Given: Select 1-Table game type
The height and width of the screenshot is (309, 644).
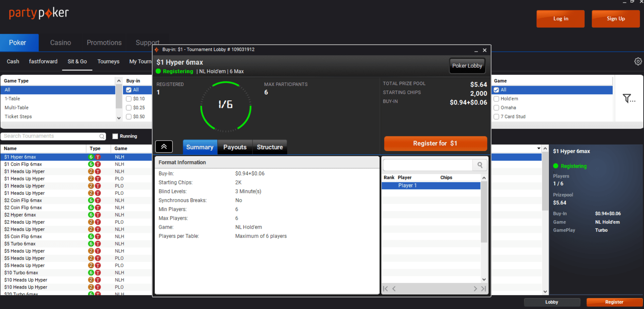Looking at the screenshot, I should (58, 99).
